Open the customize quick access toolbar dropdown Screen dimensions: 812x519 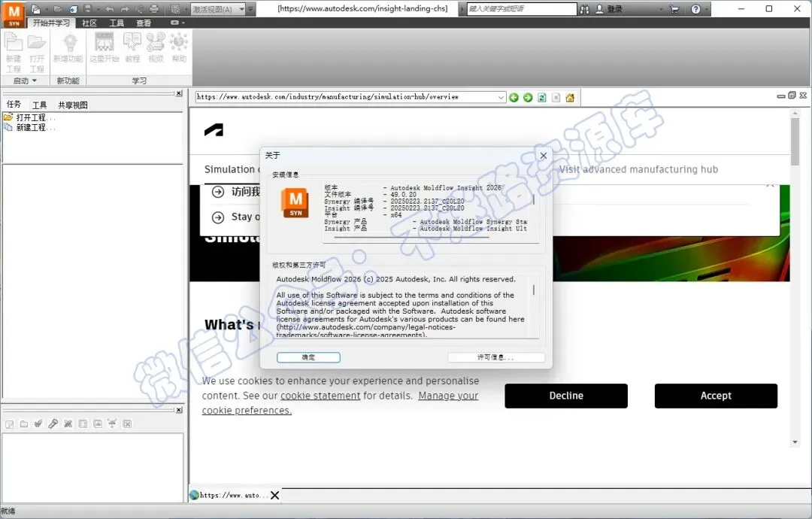tap(250, 9)
